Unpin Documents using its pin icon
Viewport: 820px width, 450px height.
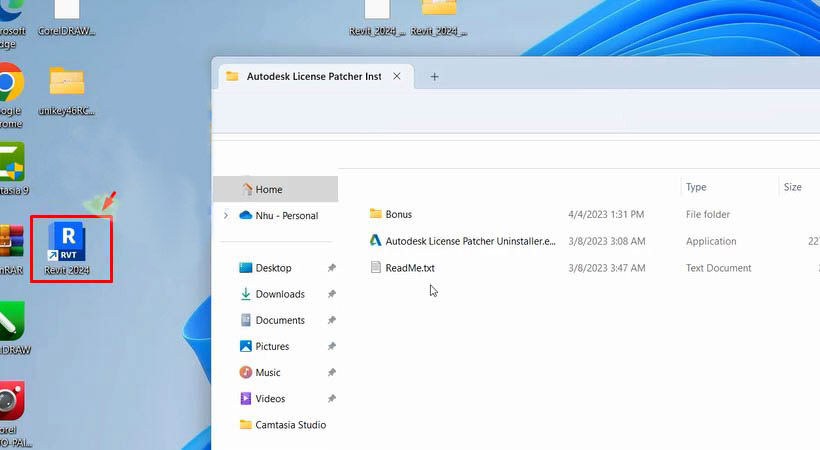pyautogui.click(x=332, y=320)
